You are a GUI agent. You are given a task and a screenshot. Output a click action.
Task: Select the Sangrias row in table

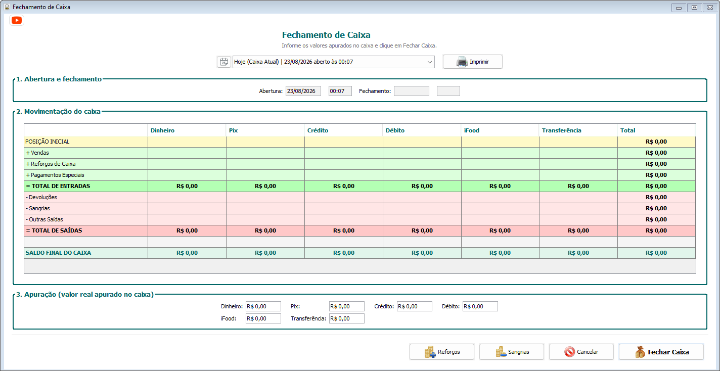(x=360, y=208)
